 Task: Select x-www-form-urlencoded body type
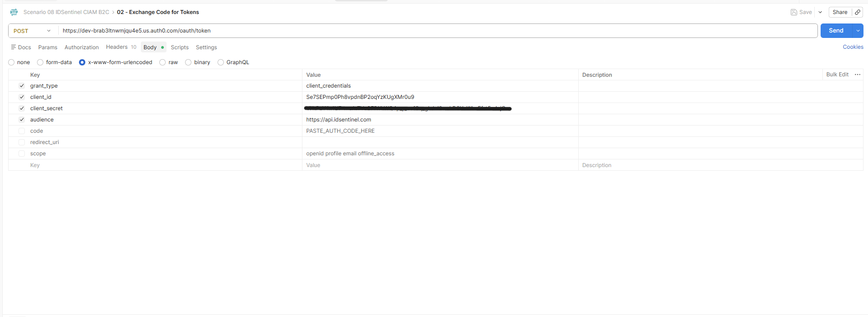[82, 62]
